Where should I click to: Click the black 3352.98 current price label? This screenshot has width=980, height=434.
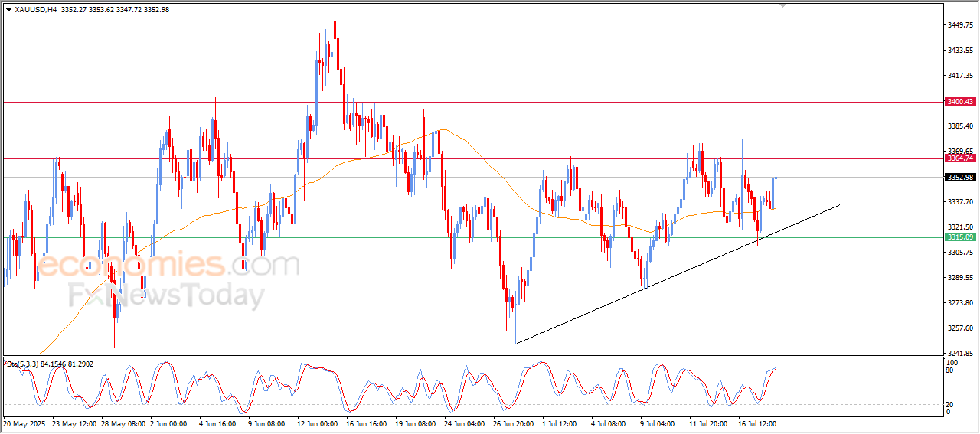[960, 178]
